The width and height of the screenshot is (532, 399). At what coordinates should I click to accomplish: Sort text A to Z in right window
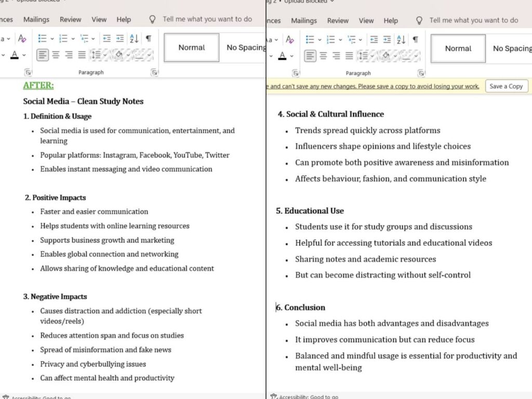401,39
